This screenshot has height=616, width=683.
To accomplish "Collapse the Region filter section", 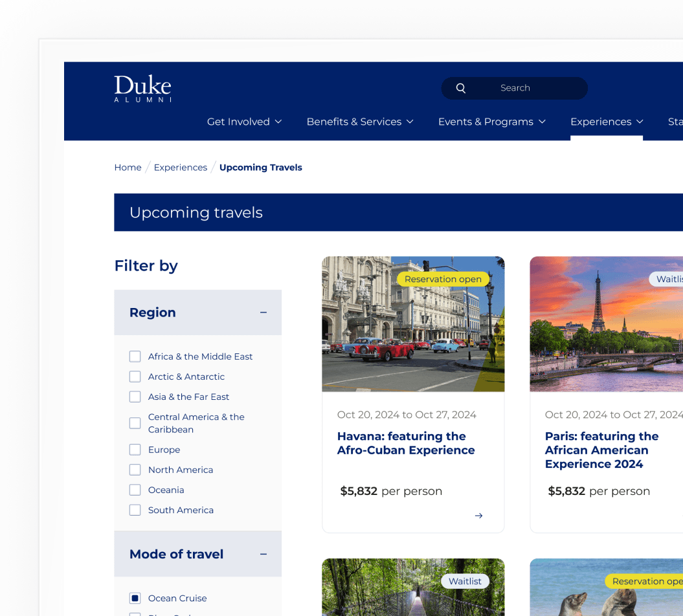I will click(x=263, y=312).
